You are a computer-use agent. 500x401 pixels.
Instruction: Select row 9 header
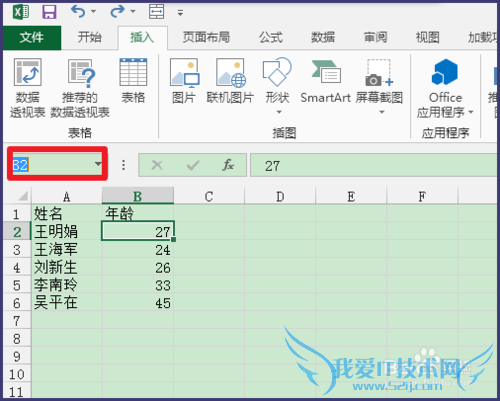click(x=17, y=356)
